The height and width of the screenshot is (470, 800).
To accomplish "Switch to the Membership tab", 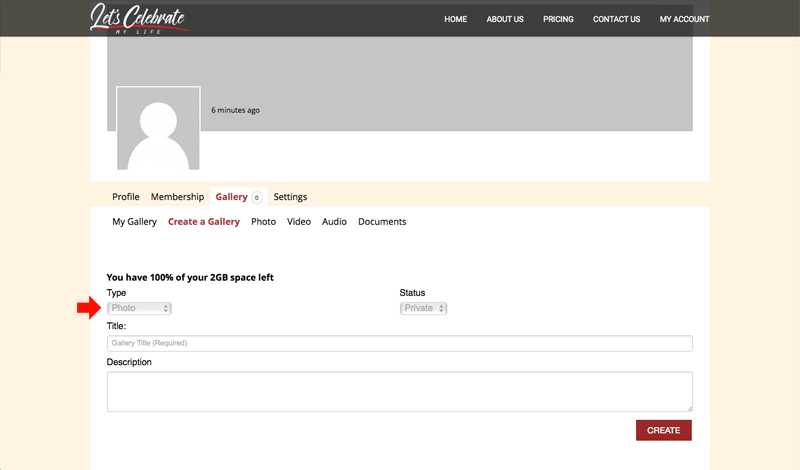I will 177,196.
